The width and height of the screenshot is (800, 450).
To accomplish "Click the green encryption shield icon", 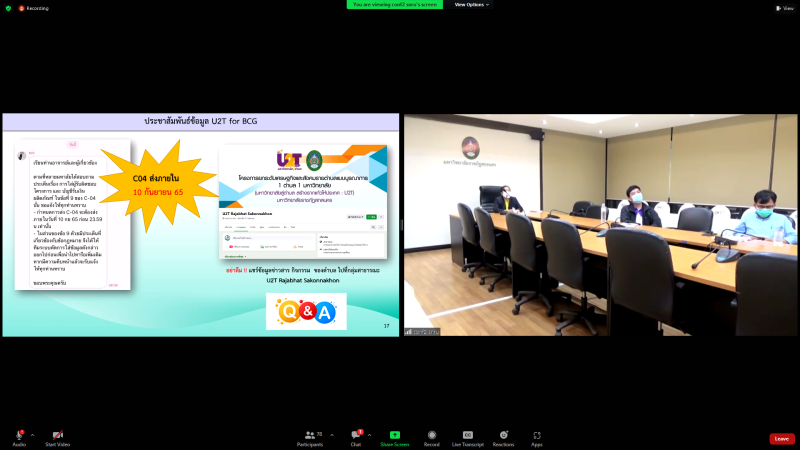I will pos(8,7).
